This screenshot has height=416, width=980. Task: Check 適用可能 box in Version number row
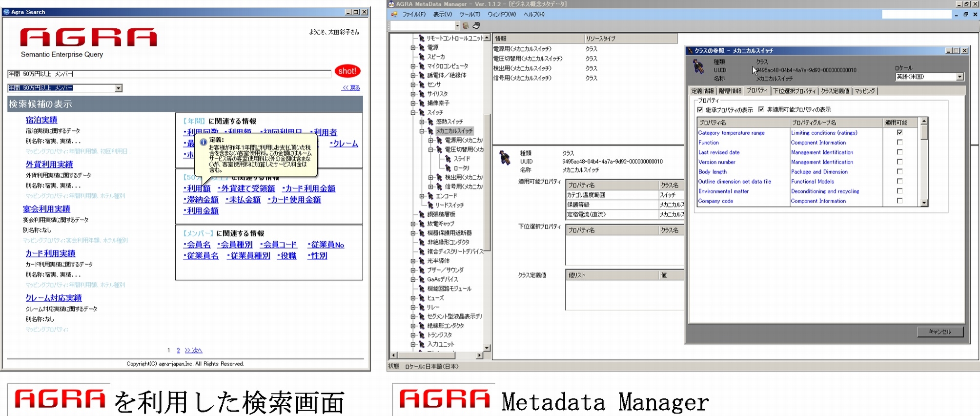pyautogui.click(x=899, y=162)
